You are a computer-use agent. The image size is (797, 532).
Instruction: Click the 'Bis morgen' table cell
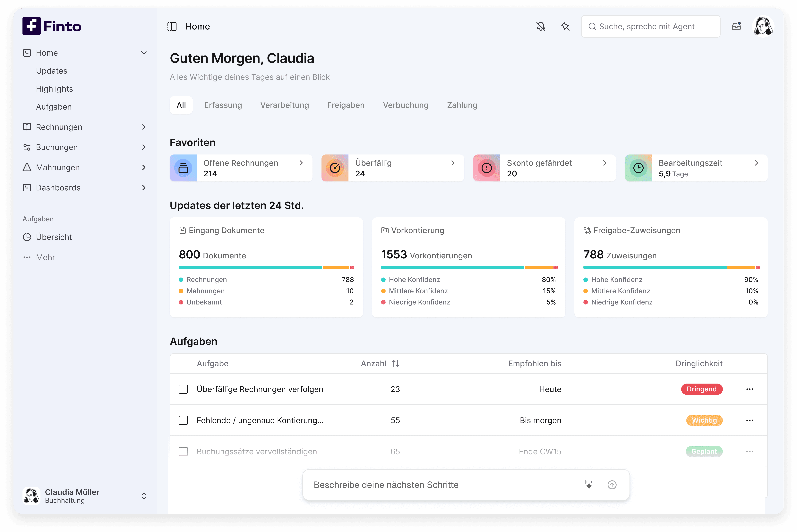(x=540, y=420)
